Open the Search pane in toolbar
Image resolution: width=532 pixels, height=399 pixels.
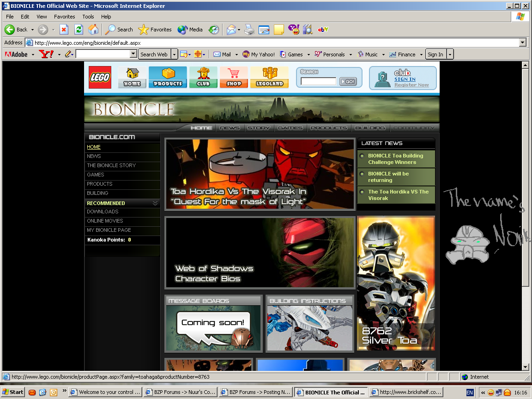(x=119, y=30)
